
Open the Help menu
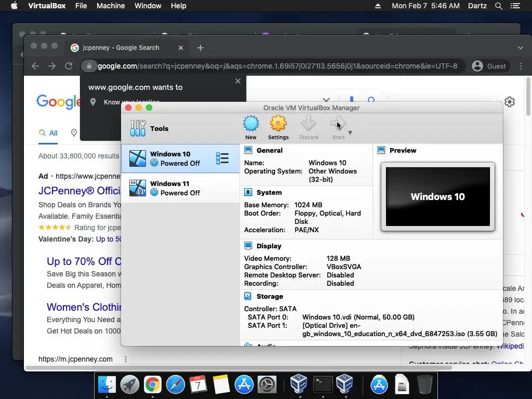pos(179,6)
